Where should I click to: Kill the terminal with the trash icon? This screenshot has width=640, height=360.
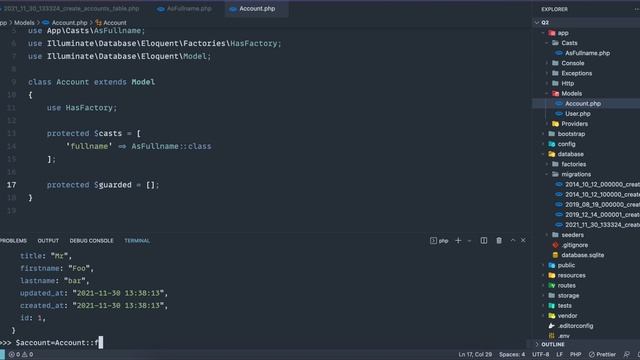(x=499, y=241)
